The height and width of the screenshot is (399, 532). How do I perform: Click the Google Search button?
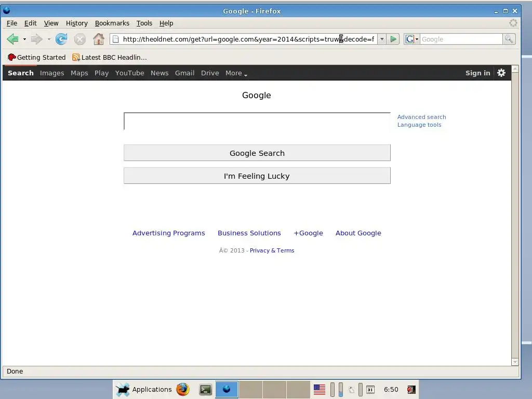click(257, 153)
